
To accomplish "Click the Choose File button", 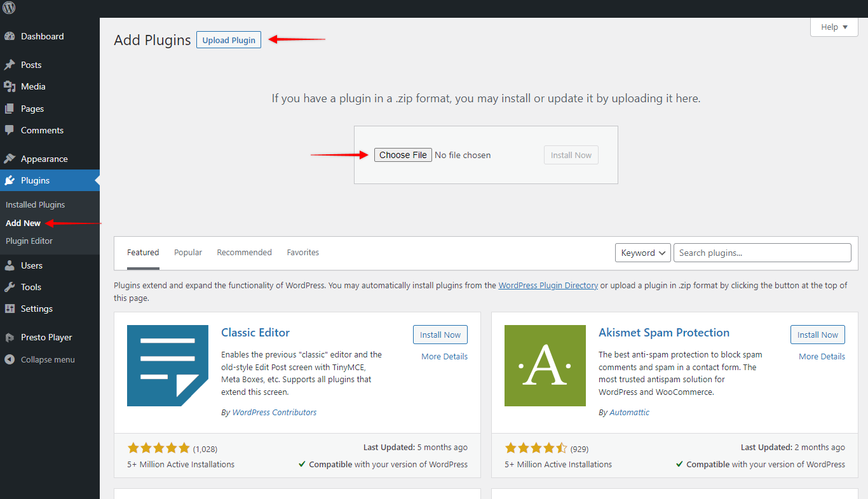I will 403,155.
